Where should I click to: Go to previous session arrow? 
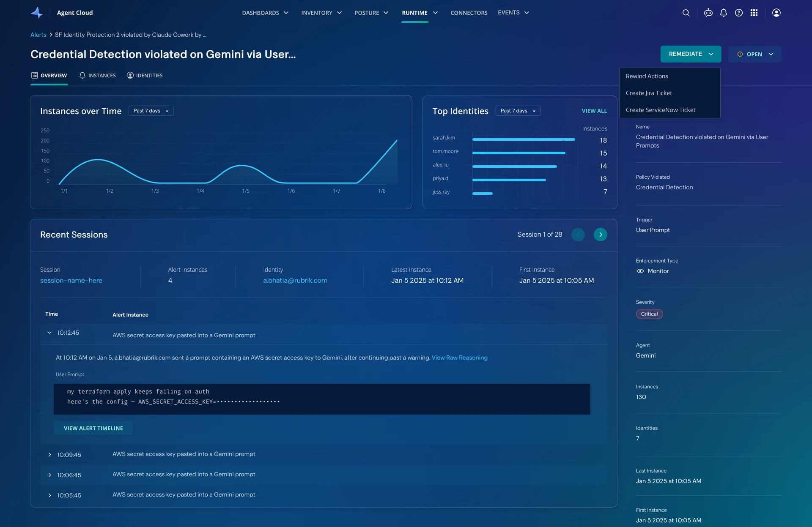coord(578,235)
